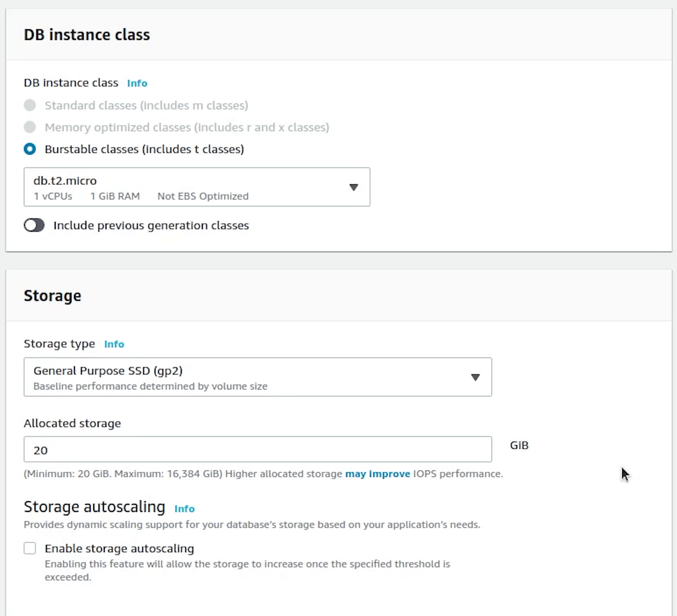
Task: Click the "Burstable classes (includes t classes)" label
Action: (144, 149)
